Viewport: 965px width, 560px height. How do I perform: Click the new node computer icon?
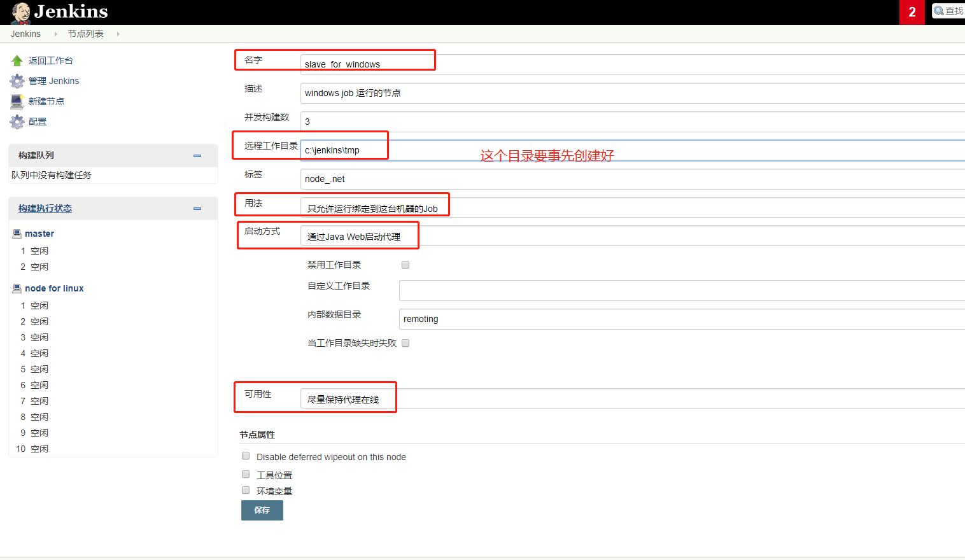pos(17,101)
